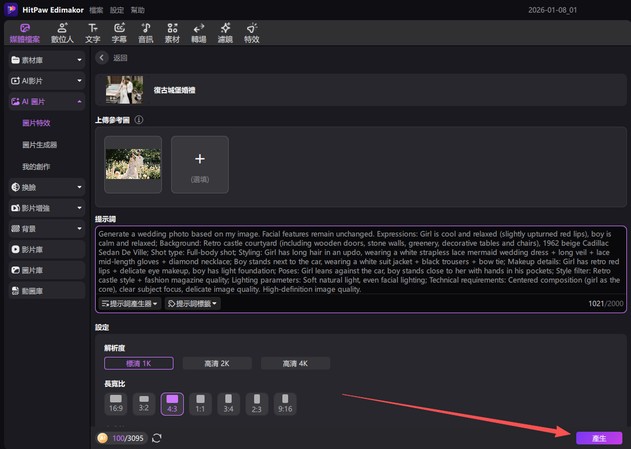Open the 特效 effects tool
Screen dimensions: 631x449
251,32
